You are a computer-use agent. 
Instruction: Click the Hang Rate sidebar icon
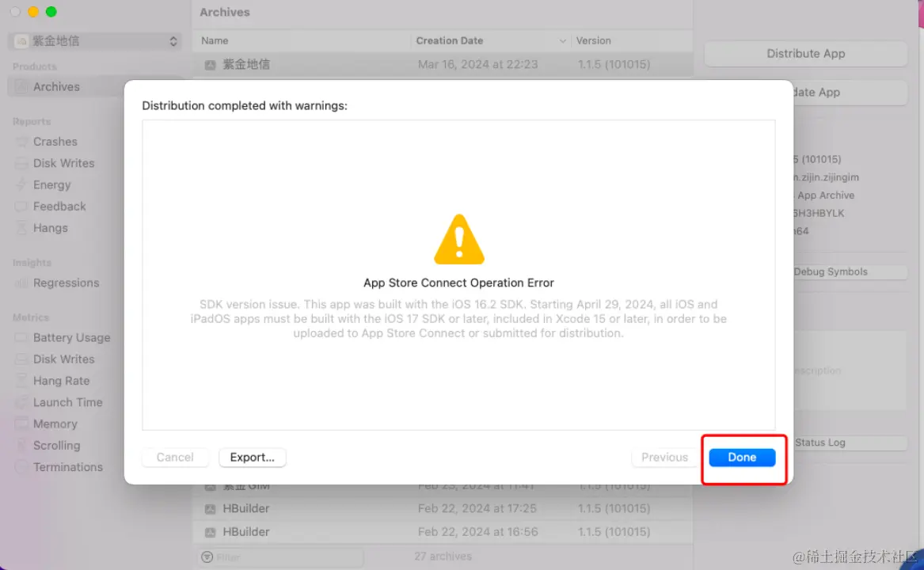tap(21, 381)
